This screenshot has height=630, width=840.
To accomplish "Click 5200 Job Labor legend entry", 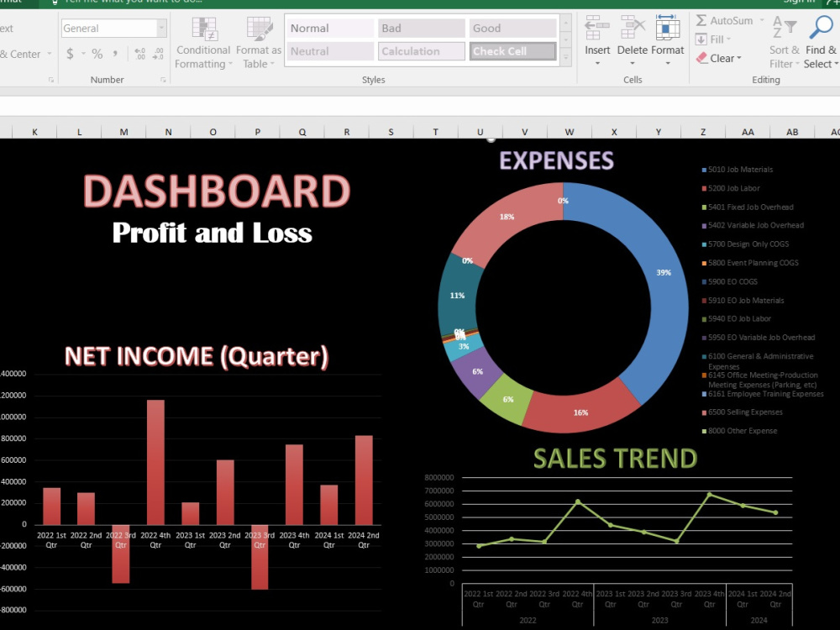I will (732, 188).
